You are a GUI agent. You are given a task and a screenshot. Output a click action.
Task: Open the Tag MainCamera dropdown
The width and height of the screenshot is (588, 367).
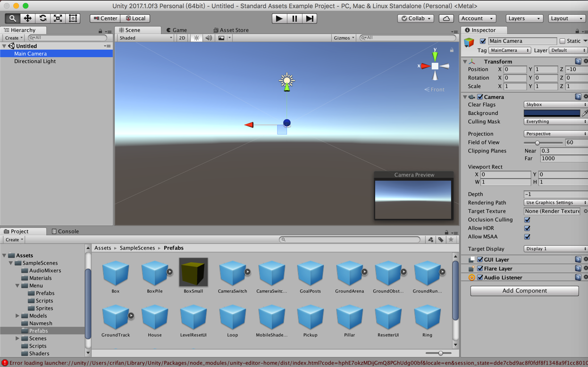click(510, 50)
